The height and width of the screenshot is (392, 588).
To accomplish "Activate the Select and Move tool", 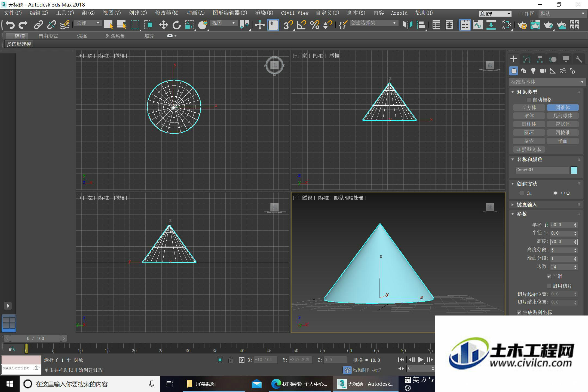I will pyautogui.click(x=163, y=25).
